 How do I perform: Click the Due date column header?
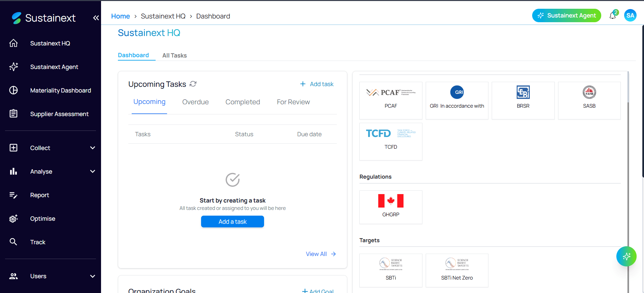click(309, 134)
